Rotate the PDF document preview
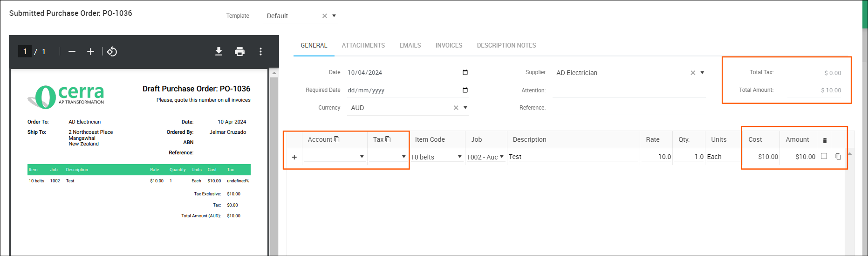The image size is (868, 256). tap(112, 52)
